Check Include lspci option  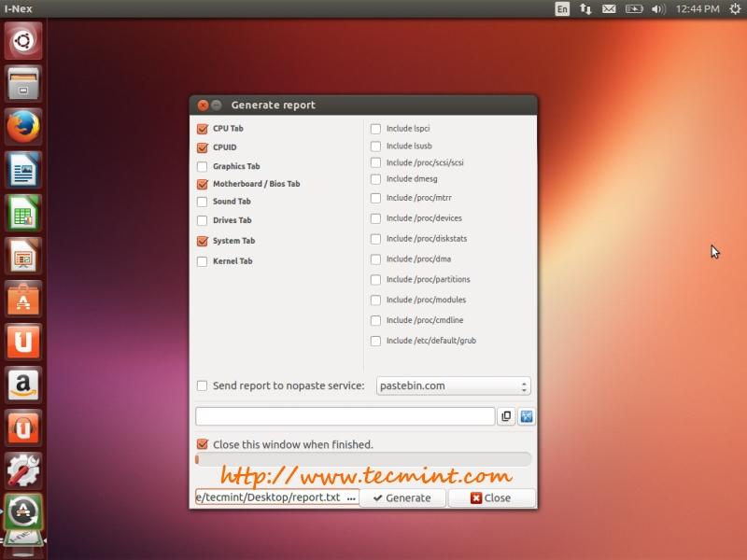[x=376, y=129]
